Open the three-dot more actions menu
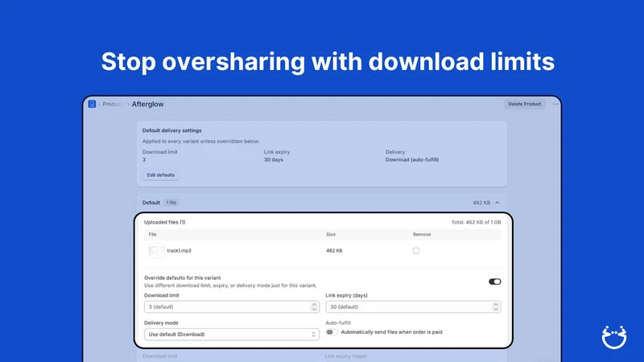 pyautogui.click(x=555, y=104)
